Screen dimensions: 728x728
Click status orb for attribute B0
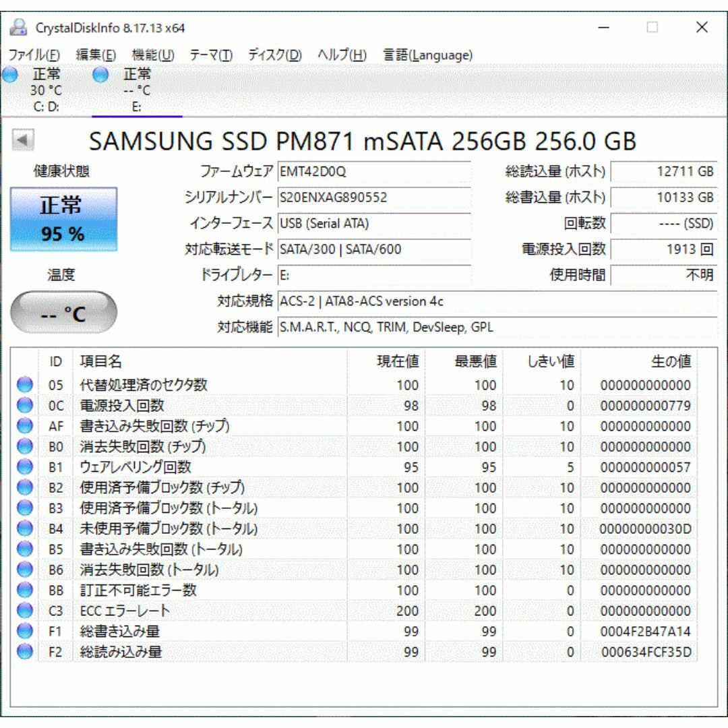tap(25, 446)
